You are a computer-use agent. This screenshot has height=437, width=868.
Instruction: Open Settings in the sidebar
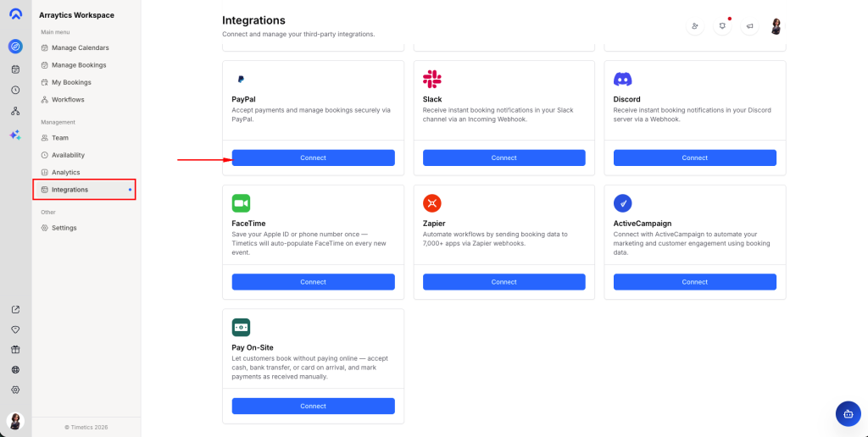click(64, 228)
